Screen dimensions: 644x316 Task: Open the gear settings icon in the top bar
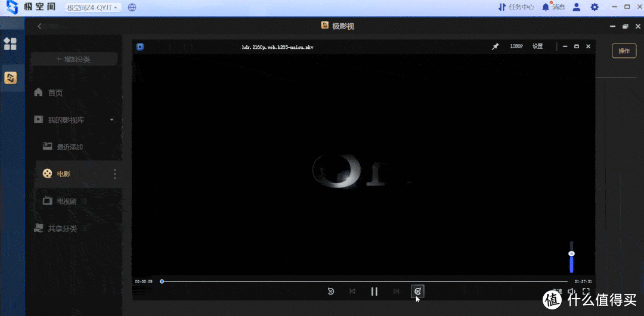[595, 7]
